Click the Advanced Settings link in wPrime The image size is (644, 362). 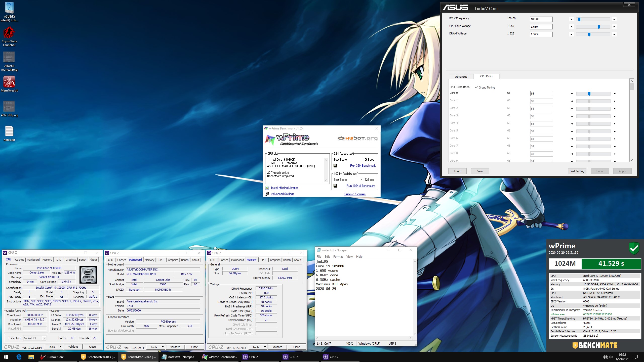[x=282, y=194]
